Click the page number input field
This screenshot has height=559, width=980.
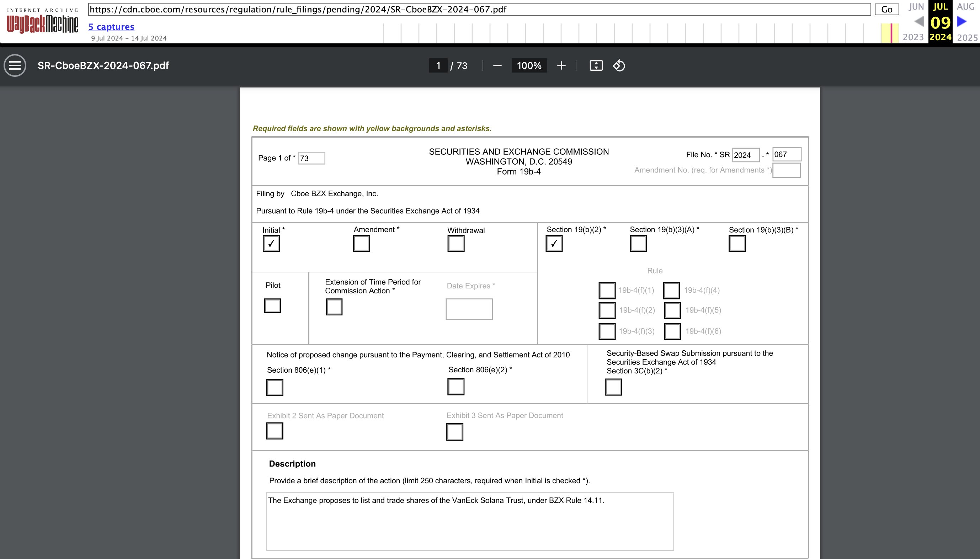tap(438, 66)
